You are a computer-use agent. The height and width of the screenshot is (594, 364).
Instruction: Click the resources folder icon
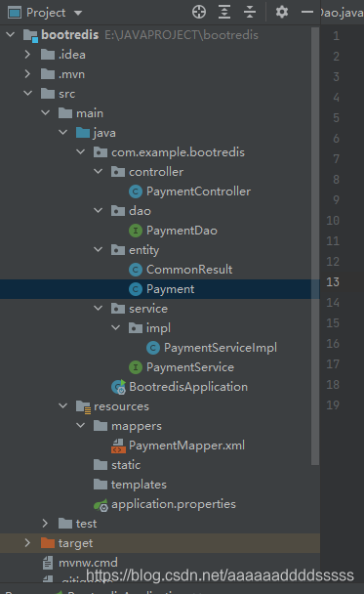tap(83, 406)
